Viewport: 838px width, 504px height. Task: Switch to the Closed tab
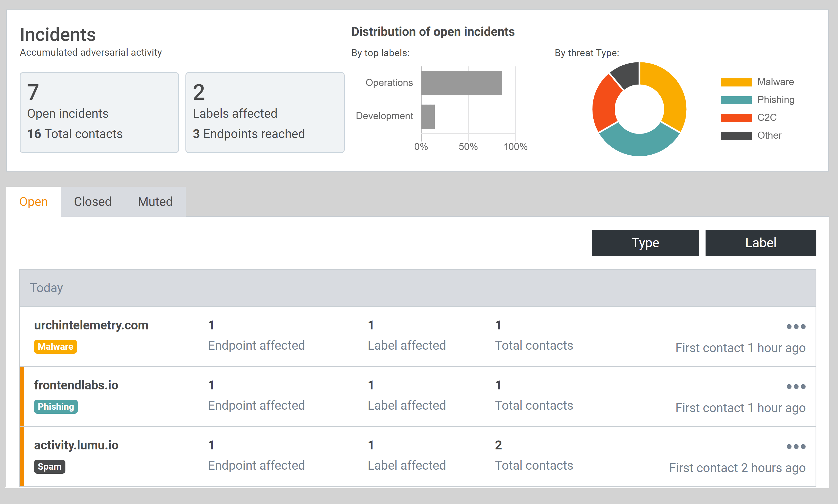coord(92,202)
